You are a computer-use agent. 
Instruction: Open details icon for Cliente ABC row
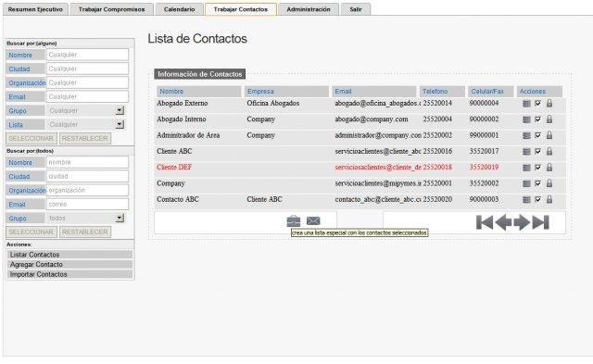click(526, 152)
